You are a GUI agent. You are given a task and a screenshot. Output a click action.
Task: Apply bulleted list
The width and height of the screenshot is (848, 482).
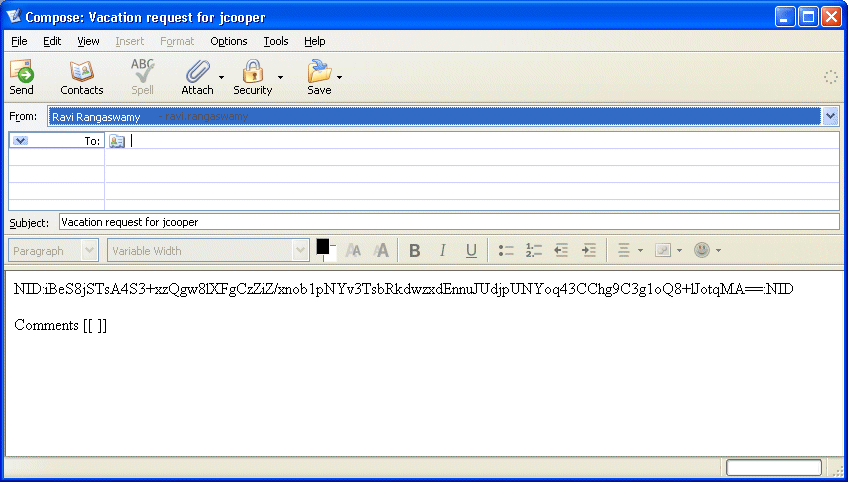(x=506, y=250)
